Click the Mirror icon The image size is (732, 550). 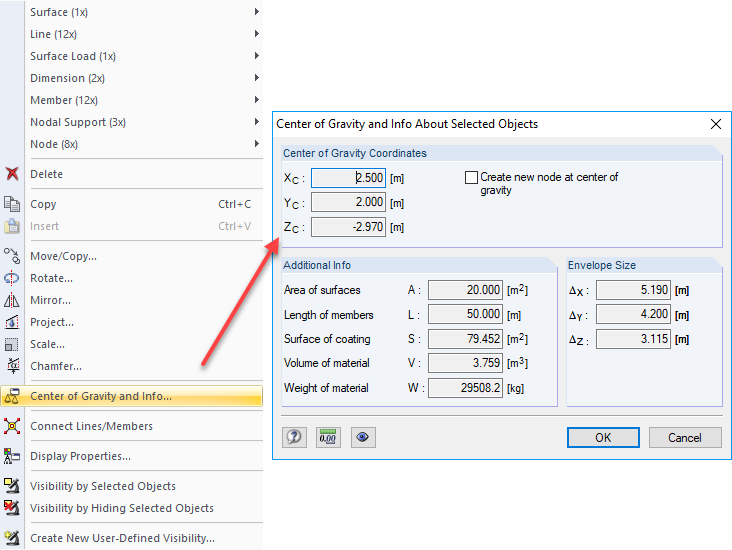12,300
